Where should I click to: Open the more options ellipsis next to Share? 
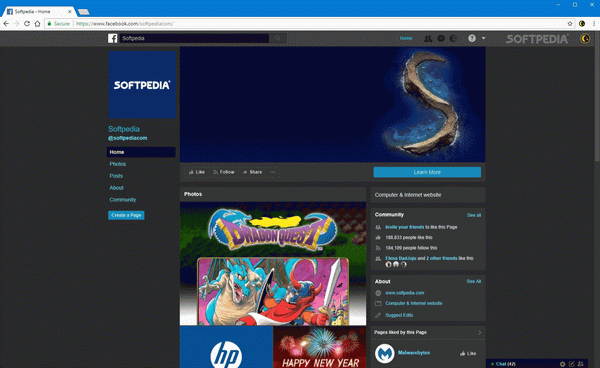point(272,172)
